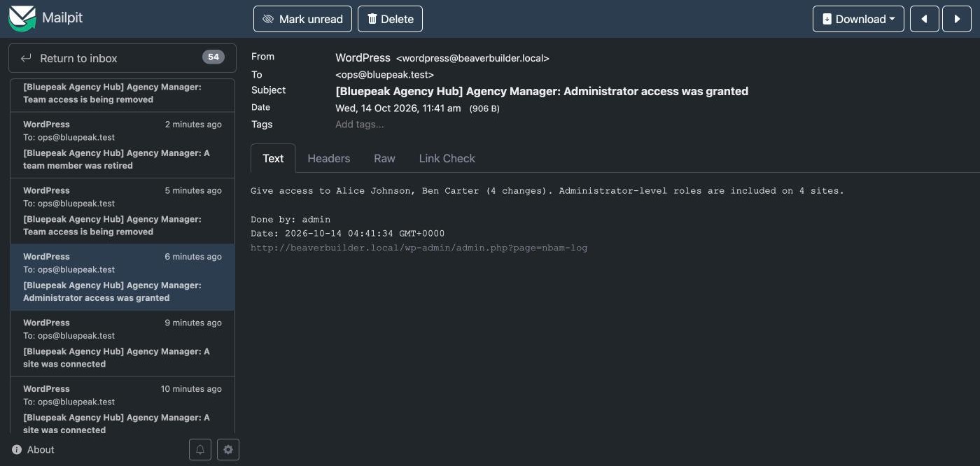980x466 pixels.
Task: Go to the next message arrow
Action: pos(957,19)
